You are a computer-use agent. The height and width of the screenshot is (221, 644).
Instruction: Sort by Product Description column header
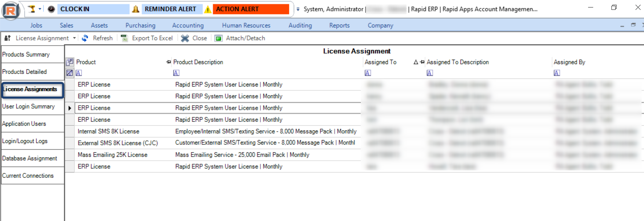(198, 62)
